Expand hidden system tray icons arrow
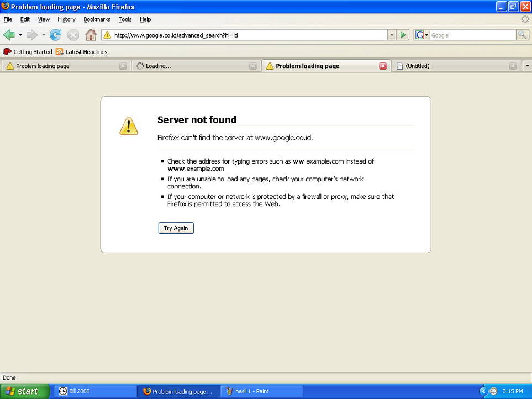Screen dimensions: 532x399 tap(483, 391)
